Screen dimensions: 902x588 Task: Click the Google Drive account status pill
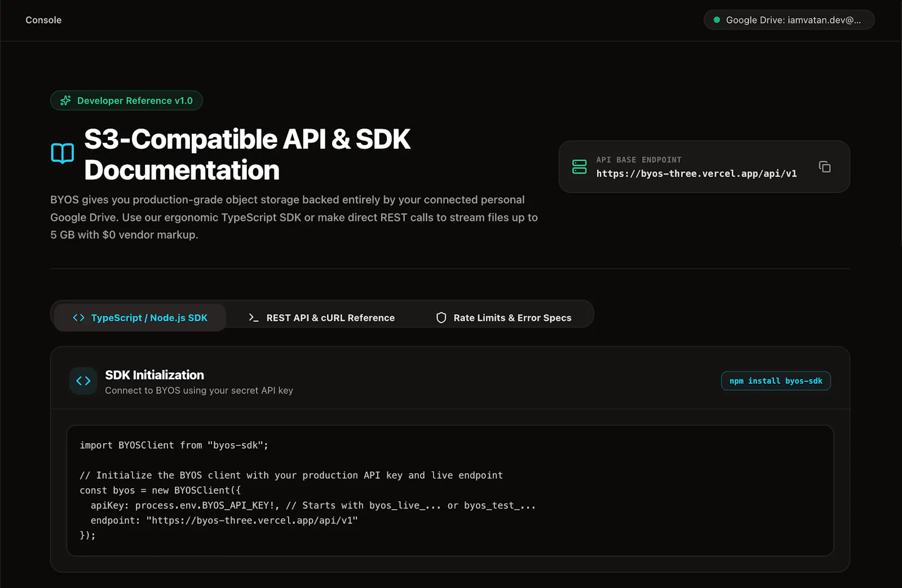(789, 20)
